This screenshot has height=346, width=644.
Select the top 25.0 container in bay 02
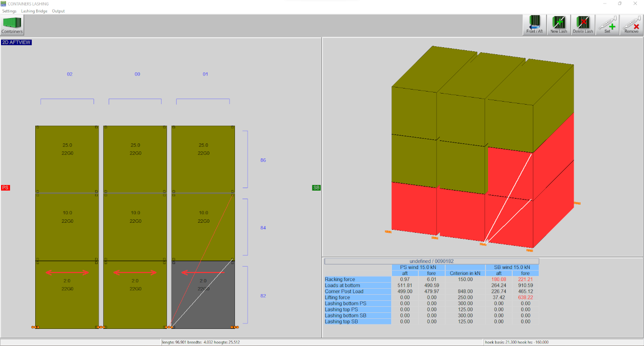tap(67, 159)
